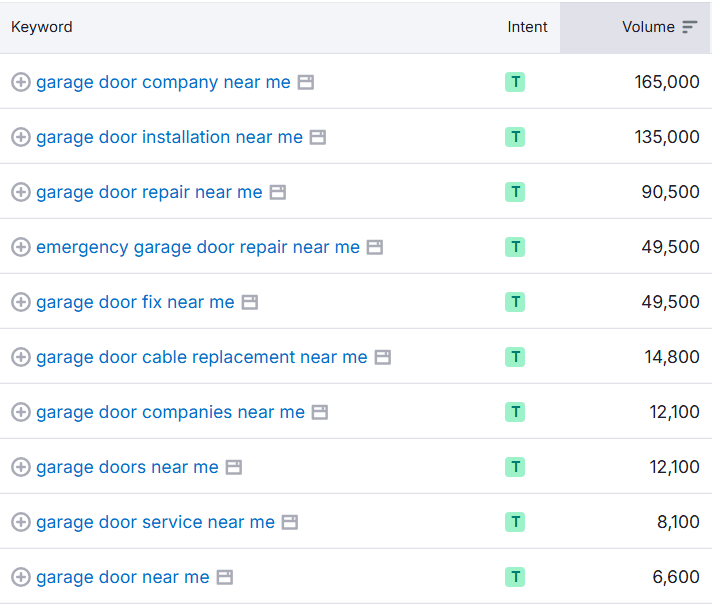Image resolution: width=712 pixels, height=606 pixels.
Task: Click T intent badge for 'garage door companies near me'
Action: [515, 412]
